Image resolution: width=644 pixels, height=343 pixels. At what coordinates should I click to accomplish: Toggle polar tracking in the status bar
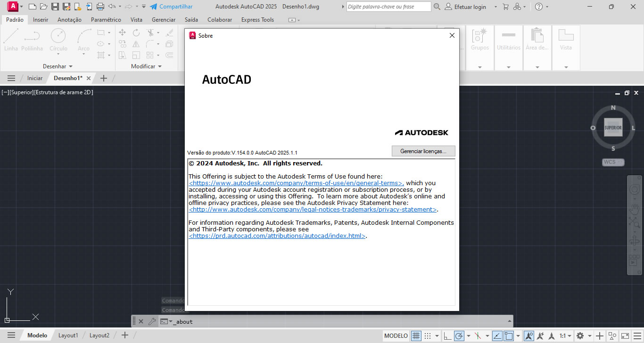[459, 336]
